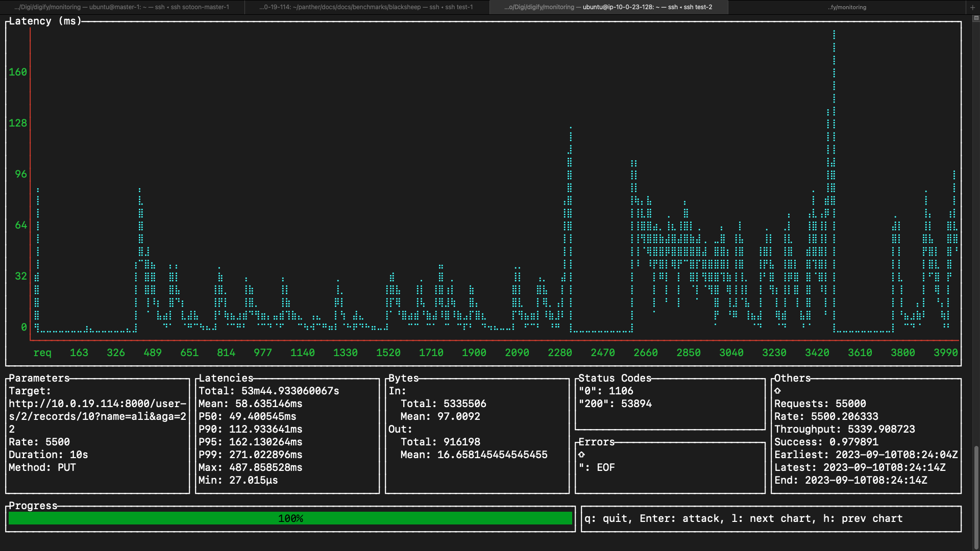Switch to the ssh sotoon-master-1 tab
This screenshot has width=980, height=551.
122,7
